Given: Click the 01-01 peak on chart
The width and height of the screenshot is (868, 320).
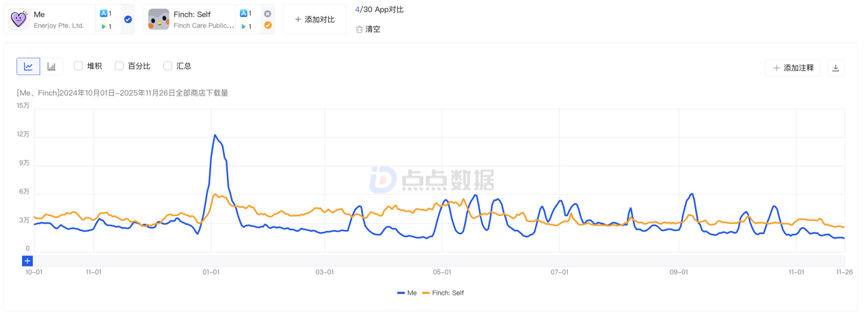Looking at the screenshot, I should (x=215, y=135).
